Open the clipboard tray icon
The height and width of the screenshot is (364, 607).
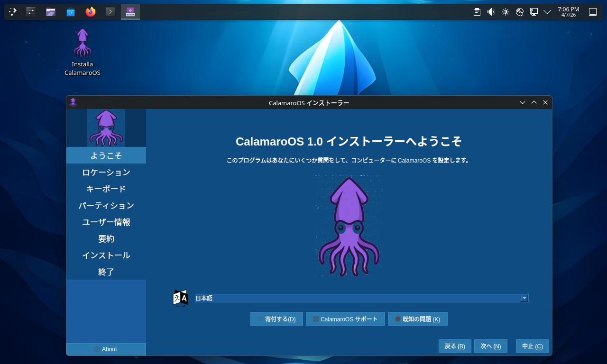click(x=477, y=12)
